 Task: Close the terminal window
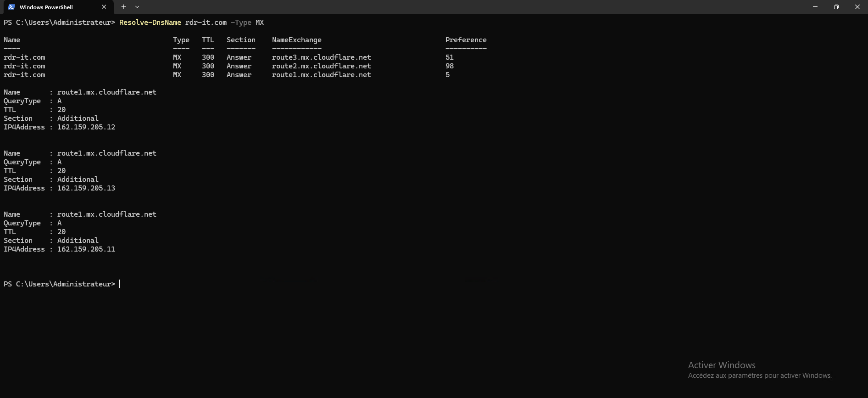click(x=857, y=7)
